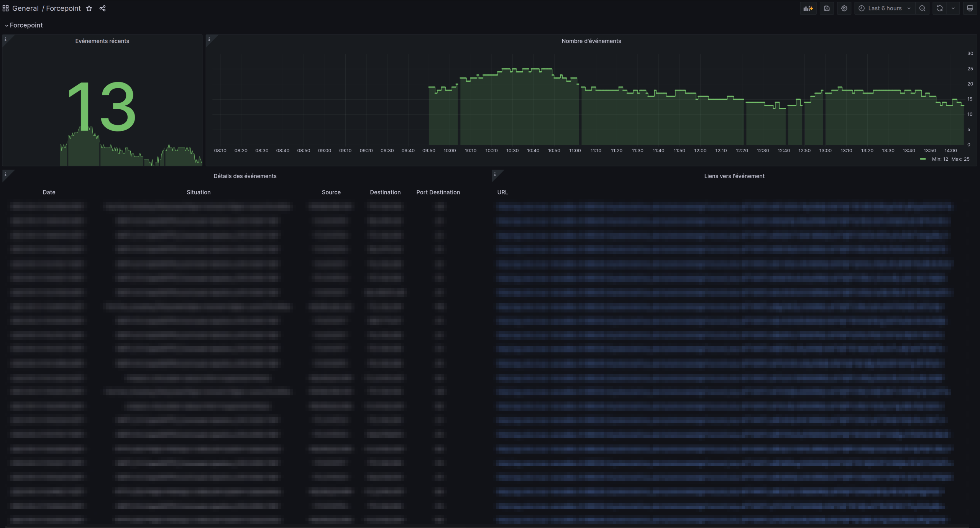Sort links table by URL column
Screen dimensions: 980x528
point(502,192)
